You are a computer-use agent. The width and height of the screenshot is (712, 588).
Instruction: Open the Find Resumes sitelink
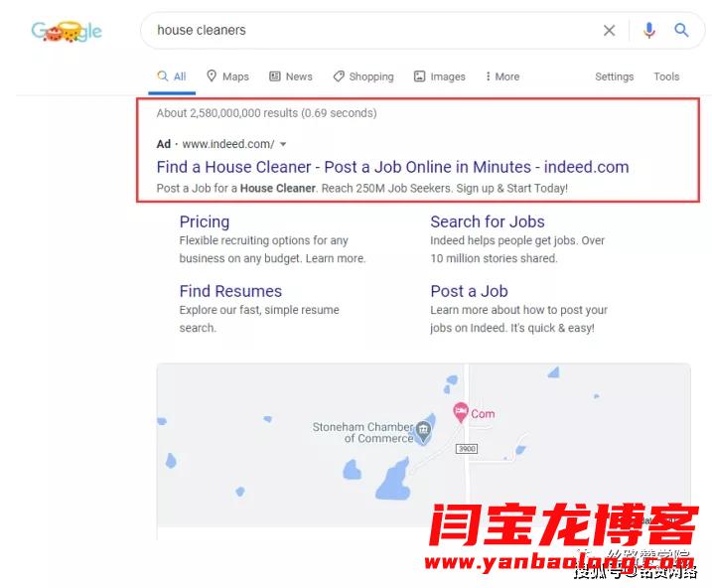click(x=230, y=291)
